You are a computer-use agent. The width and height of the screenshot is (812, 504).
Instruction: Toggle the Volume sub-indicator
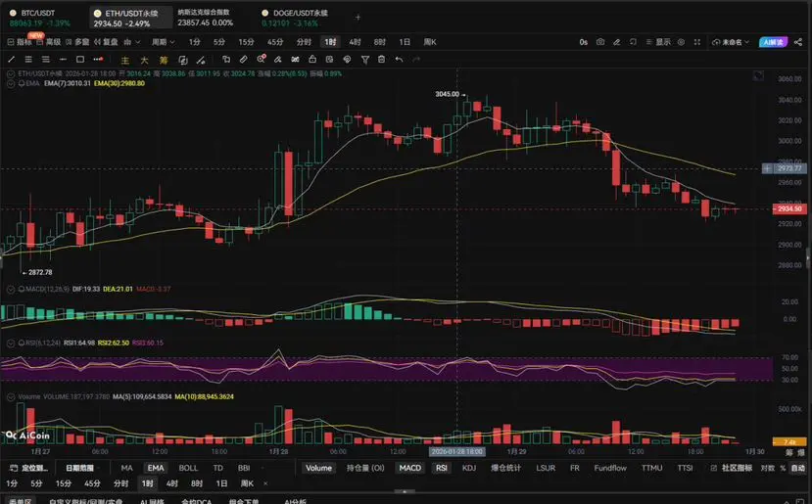(x=318, y=468)
